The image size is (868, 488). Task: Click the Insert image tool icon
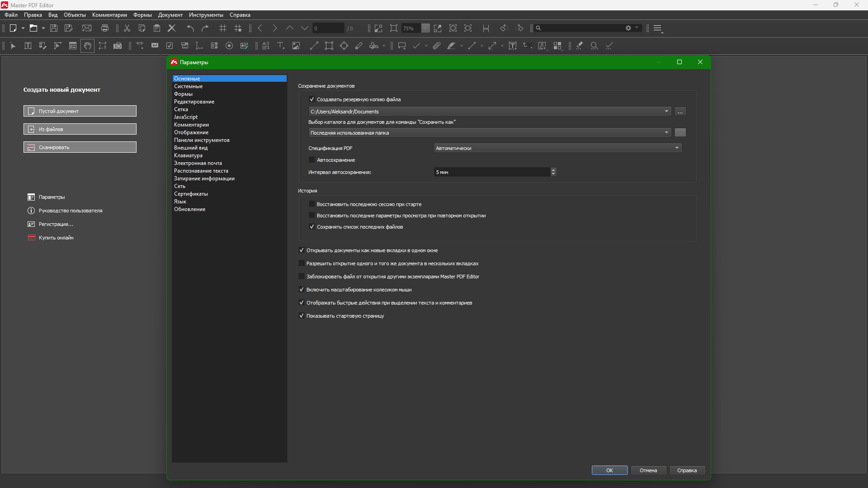point(296,46)
